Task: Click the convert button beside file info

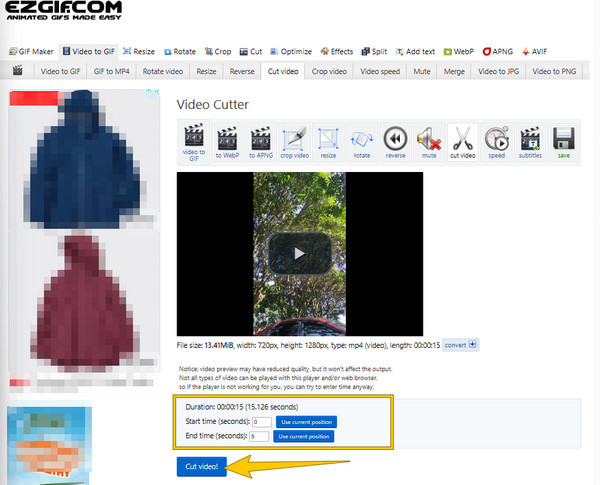Action: tap(460, 345)
